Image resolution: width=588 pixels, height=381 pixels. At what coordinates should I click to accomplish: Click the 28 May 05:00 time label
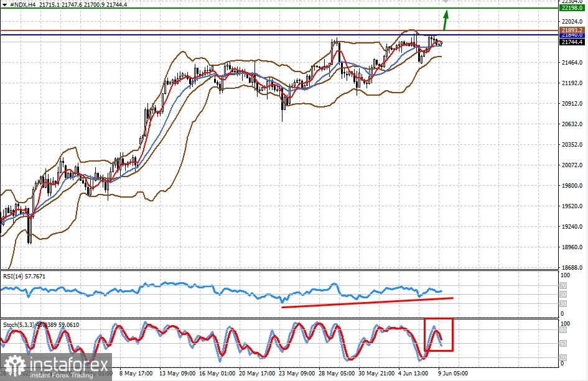(x=337, y=374)
